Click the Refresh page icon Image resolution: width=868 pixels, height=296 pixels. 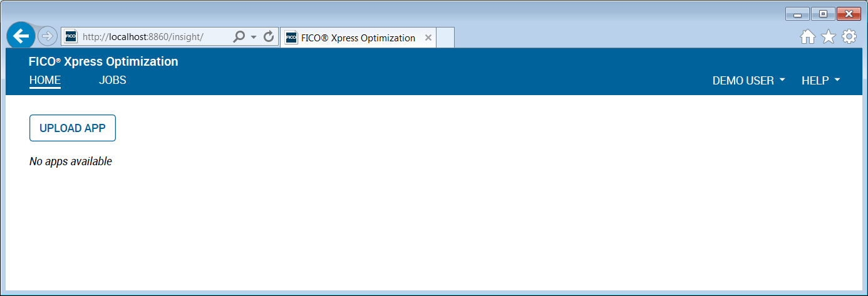coord(269,37)
